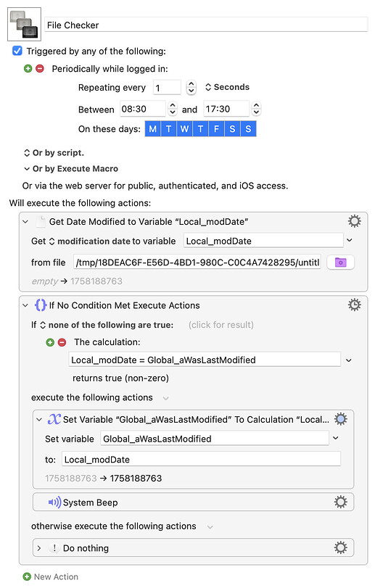
Task: Toggle Thursday in On these days
Action: pos(201,128)
